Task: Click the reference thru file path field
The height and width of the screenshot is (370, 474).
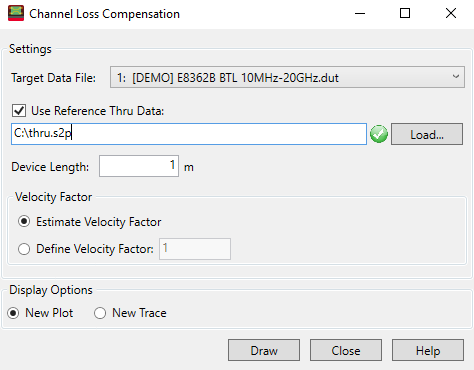Action: (x=189, y=134)
